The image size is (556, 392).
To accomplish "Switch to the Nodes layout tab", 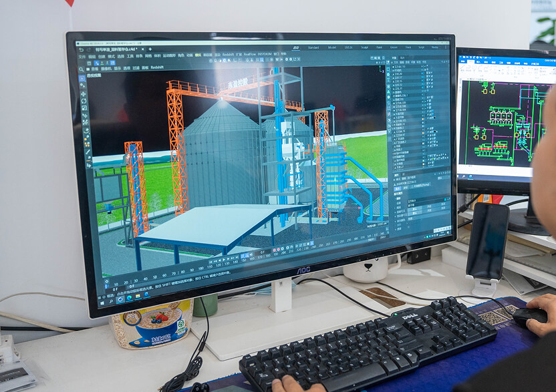I will click(435, 47).
